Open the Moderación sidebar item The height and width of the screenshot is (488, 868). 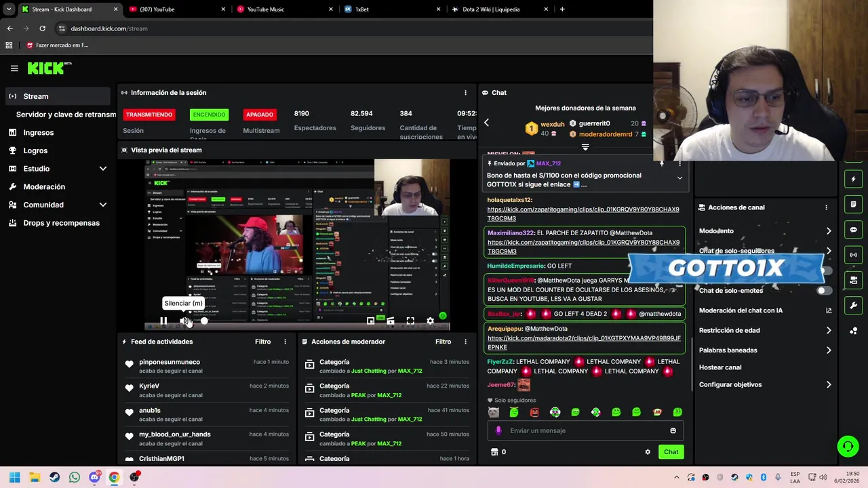(x=57, y=186)
